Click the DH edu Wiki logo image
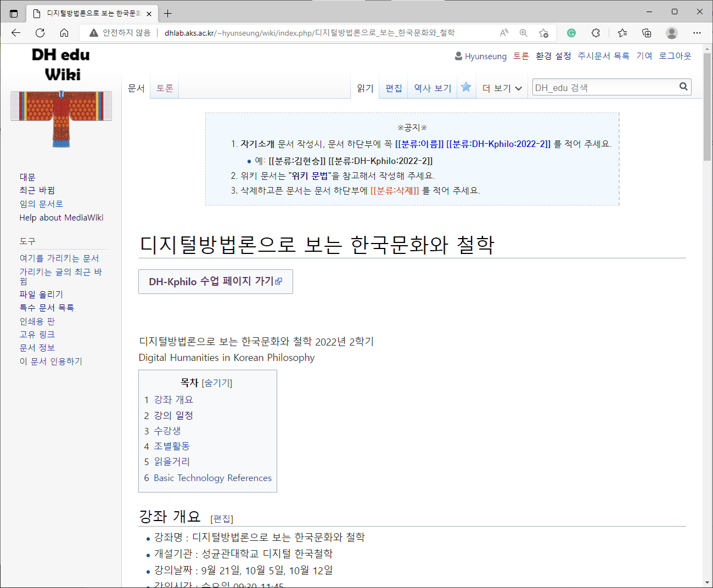 click(x=61, y=99)
